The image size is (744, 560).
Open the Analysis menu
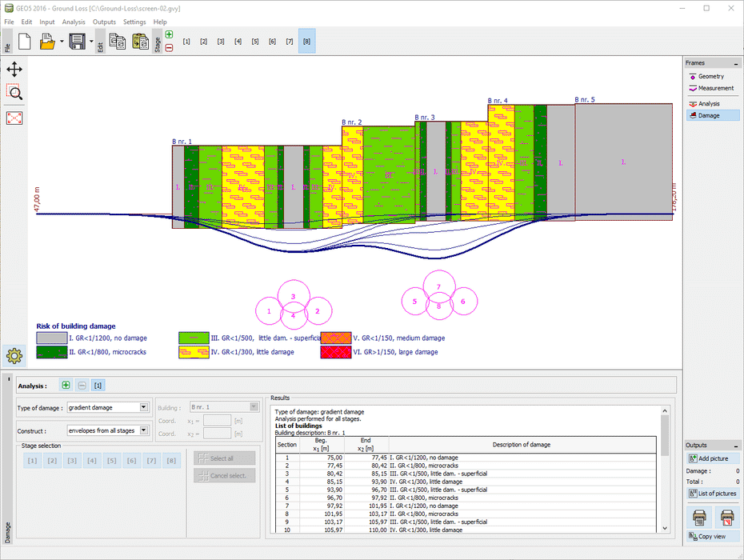[74, 22]
